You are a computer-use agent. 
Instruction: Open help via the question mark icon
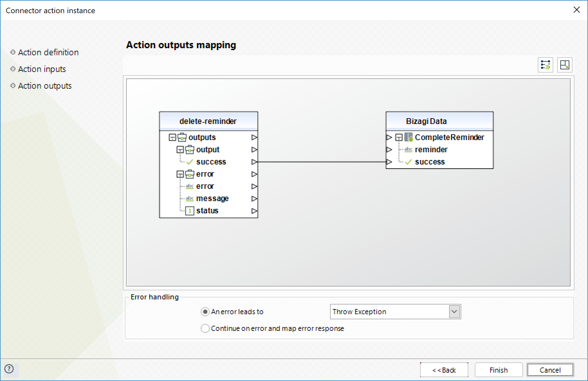coord(9,369)
